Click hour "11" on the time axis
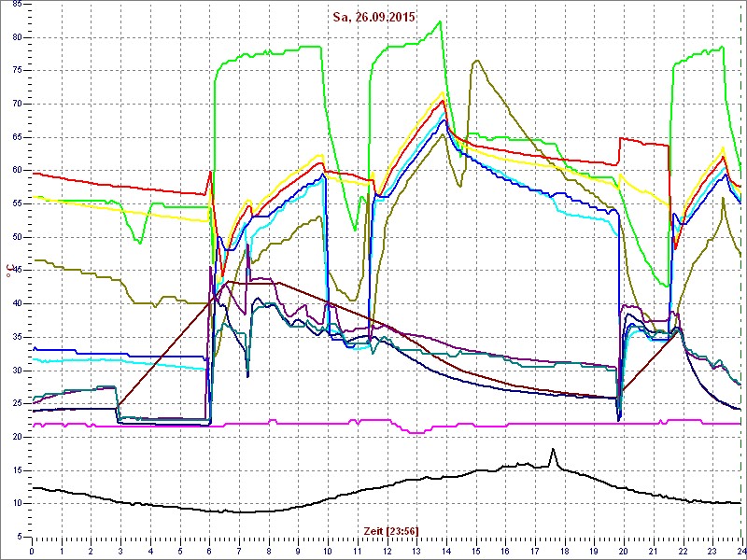The image size is (747, 560). point(357,551)
